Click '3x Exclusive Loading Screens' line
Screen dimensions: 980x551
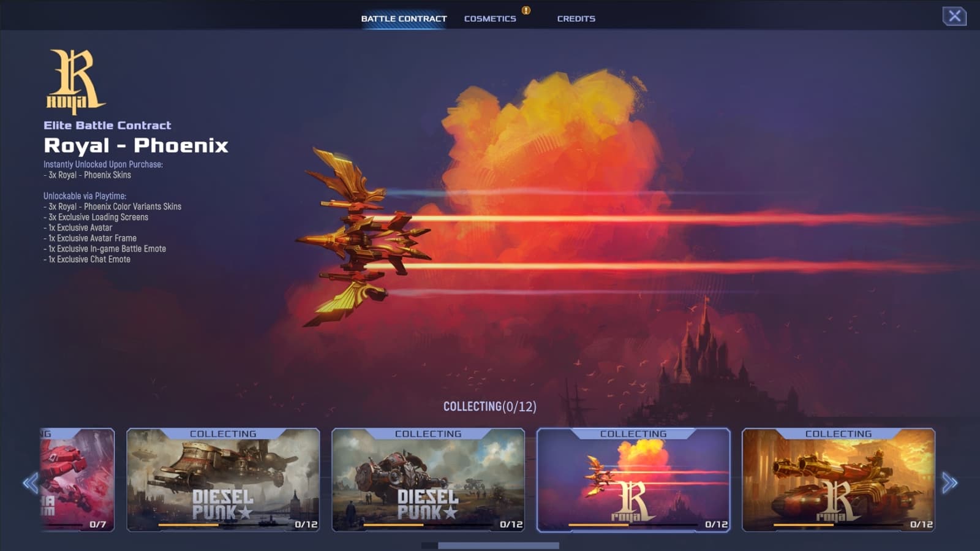coord(96,217)
